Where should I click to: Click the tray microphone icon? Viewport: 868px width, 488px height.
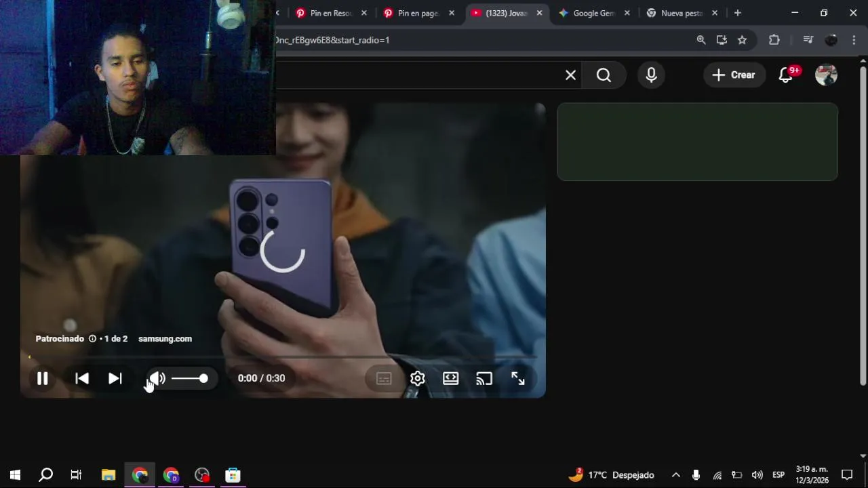point(696,475)
